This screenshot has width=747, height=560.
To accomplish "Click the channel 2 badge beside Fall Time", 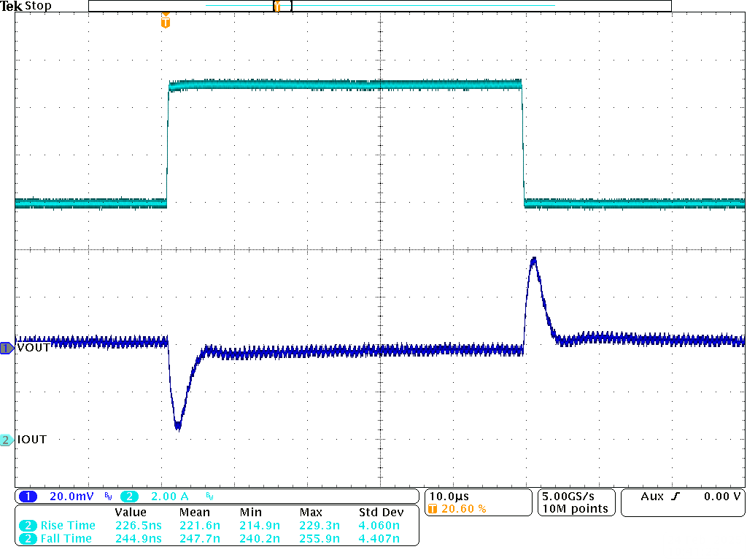I will (x=28, y=539).
